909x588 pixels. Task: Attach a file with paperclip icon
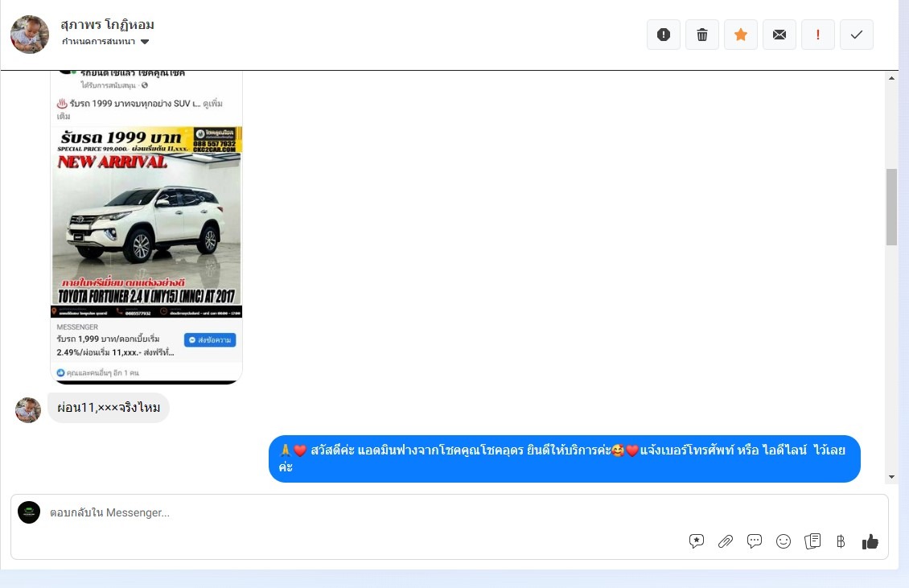click(726, 541)
